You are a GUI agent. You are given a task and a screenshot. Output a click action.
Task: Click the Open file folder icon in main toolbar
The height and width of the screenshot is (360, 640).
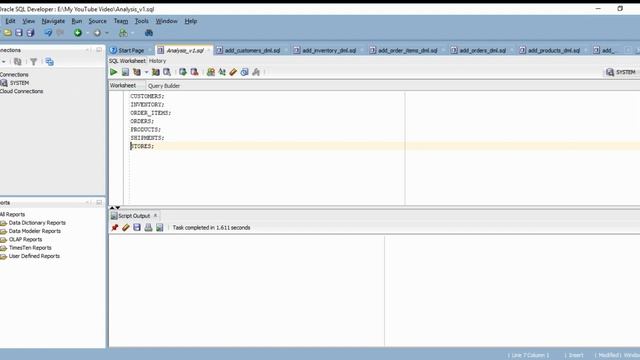pyautogui.click(x=7, y=33)
